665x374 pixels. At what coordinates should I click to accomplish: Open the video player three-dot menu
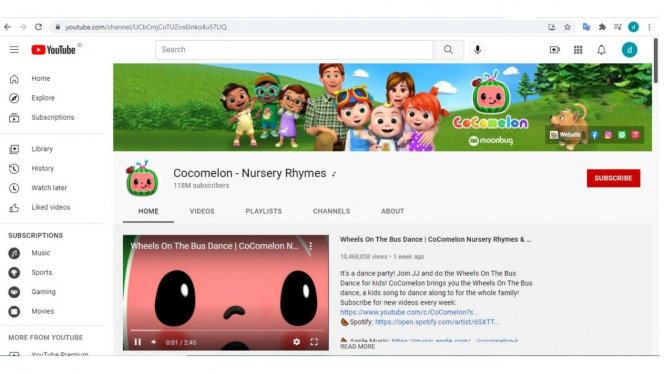[311, 246]
